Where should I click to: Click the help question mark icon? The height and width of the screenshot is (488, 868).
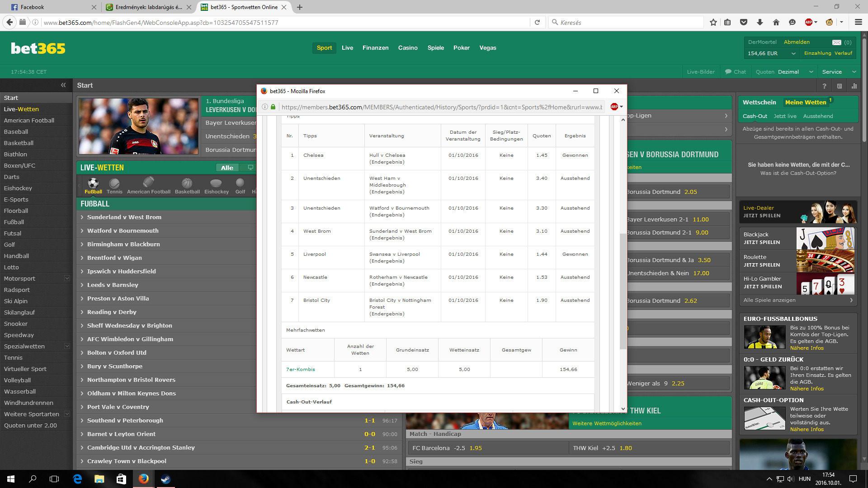point(824,86)
